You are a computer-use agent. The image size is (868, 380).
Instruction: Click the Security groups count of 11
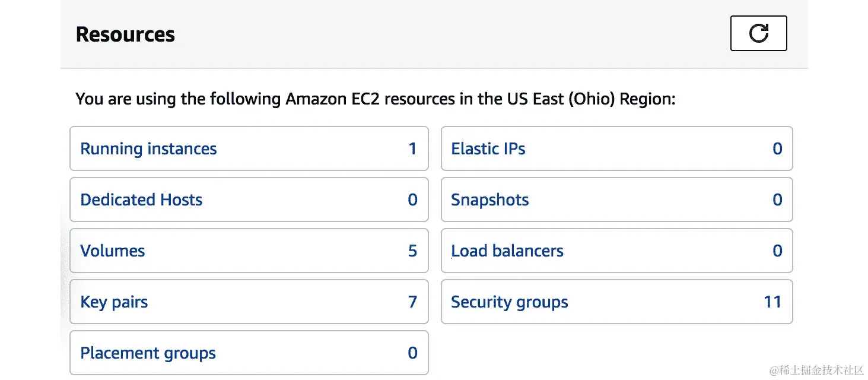(x=772, y=302)
